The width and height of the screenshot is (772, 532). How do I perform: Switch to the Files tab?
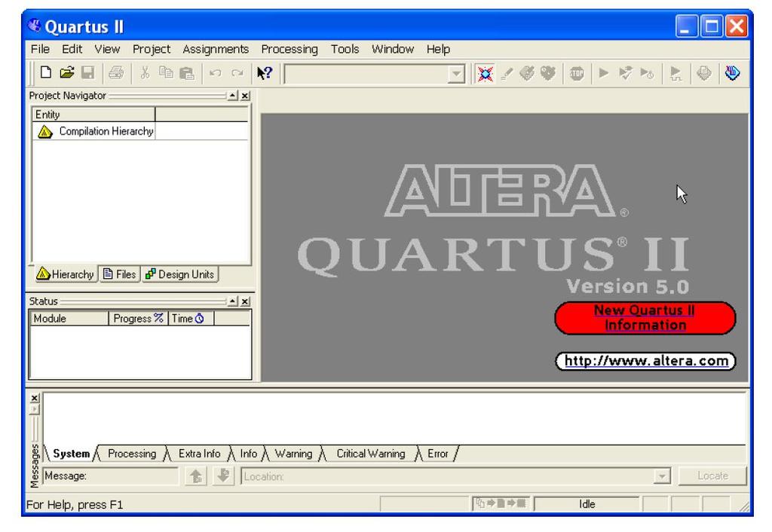coord(120,274)
